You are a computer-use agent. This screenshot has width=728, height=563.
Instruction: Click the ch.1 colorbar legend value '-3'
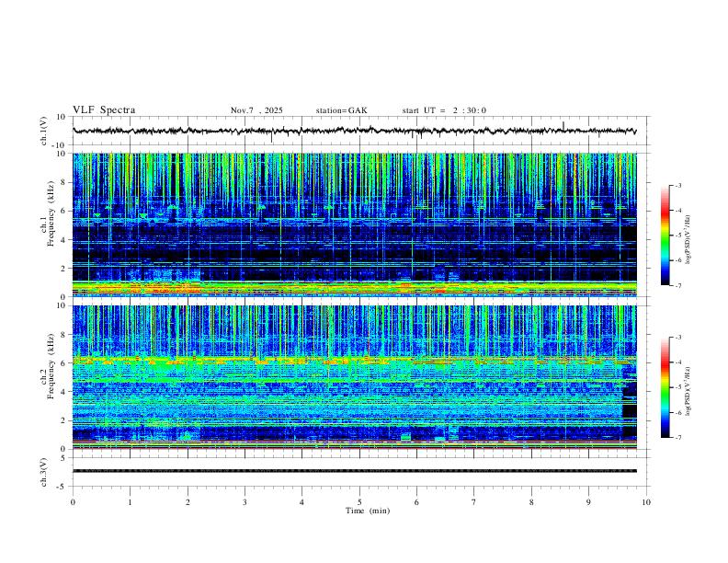(678, 185)
